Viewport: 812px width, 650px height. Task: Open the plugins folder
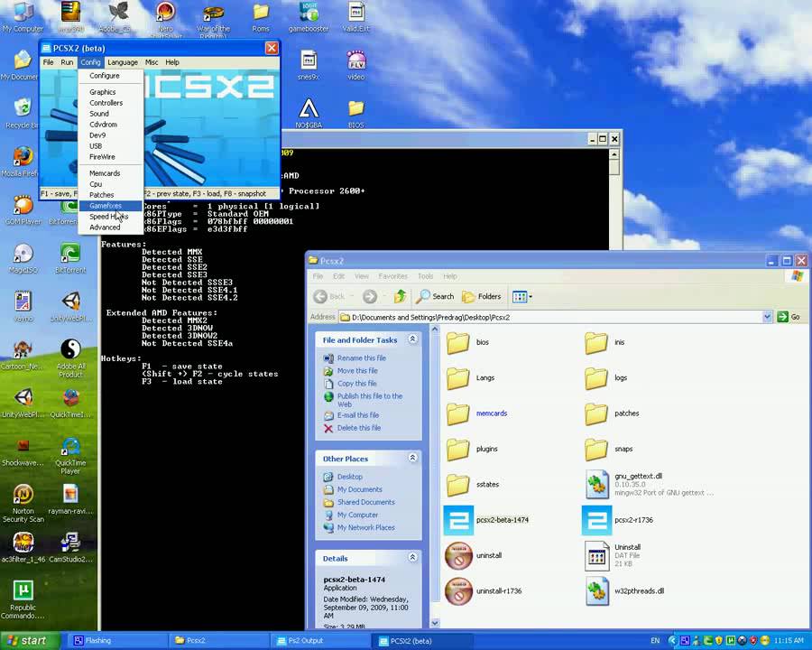coord(457,449)
